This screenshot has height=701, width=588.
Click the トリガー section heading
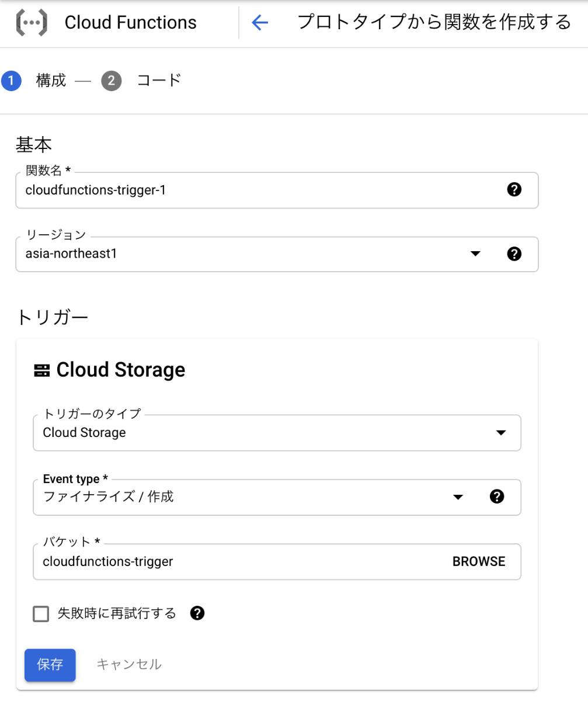pyautogui.click(x=52, y=317)
